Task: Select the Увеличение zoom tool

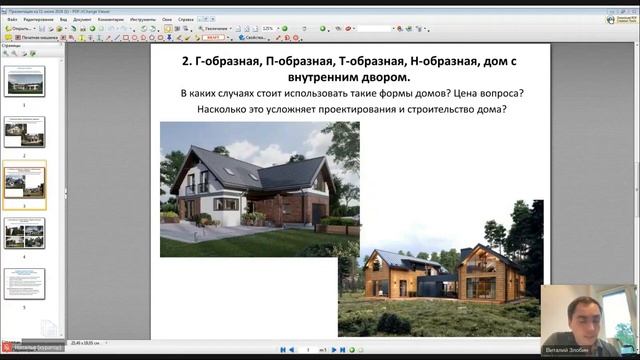Action: point(213,29)
